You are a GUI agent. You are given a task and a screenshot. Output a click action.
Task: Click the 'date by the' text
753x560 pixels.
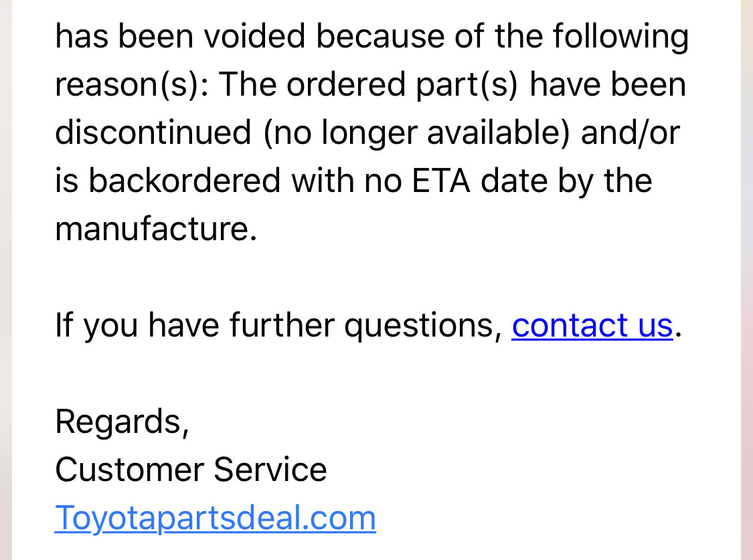point(566,181)
